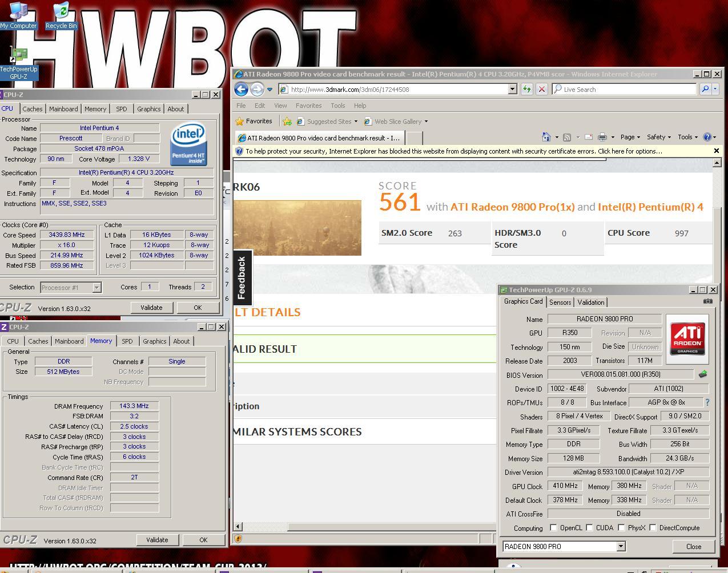728x573 pixels.
Task: Click the Print icon in IE
Action: pyautogui.click(x=602, y=137)
